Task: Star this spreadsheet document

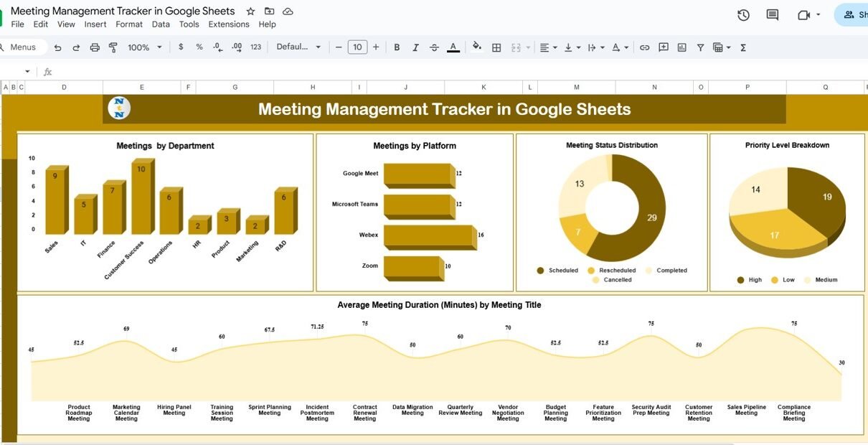Action: click(250, 11)
